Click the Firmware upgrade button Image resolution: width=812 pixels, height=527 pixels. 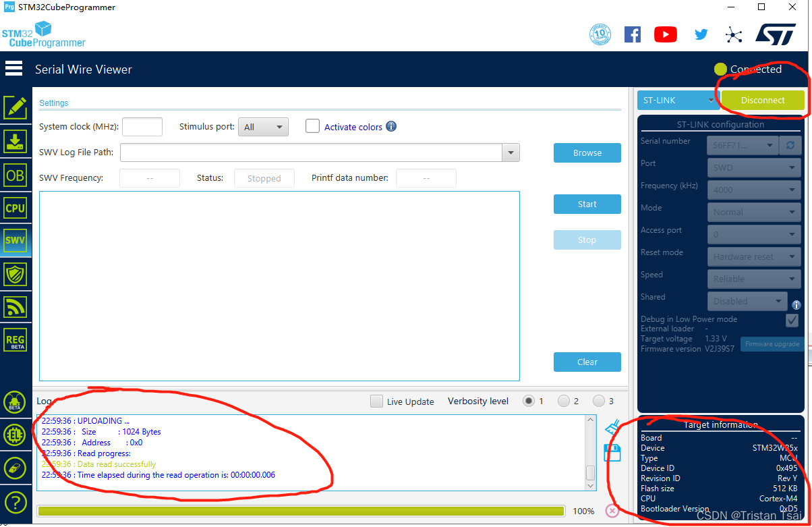(772, 343)
